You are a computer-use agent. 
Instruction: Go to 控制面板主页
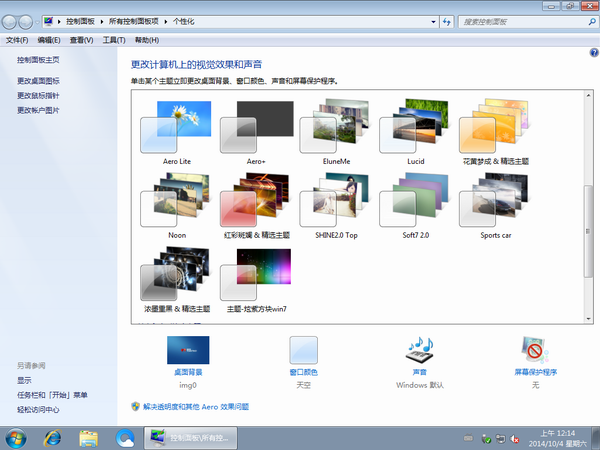coord(38,60)
